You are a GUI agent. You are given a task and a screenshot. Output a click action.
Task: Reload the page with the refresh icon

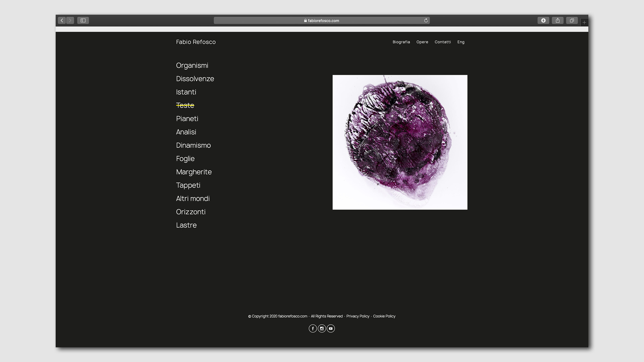(x=426, y=20)
